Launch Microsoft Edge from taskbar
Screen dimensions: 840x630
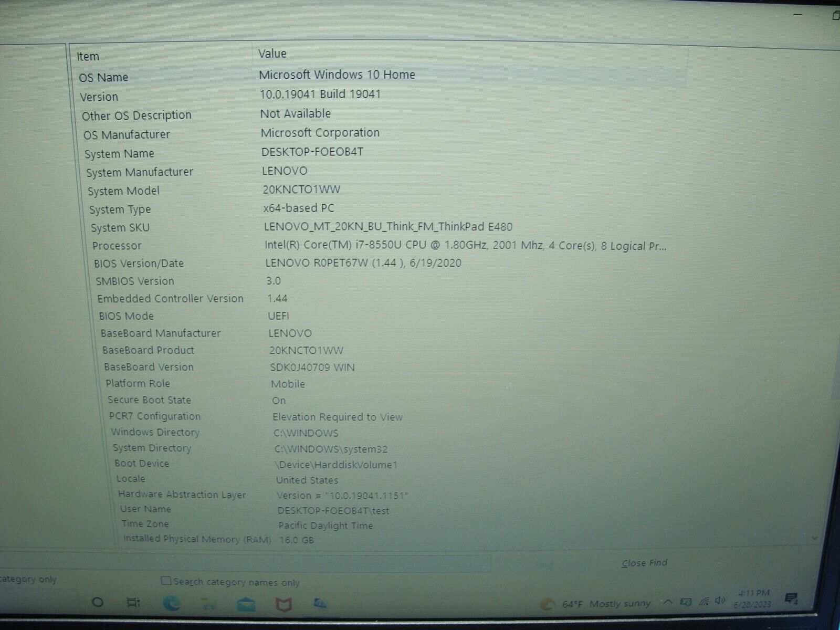[x=172, y=603]
